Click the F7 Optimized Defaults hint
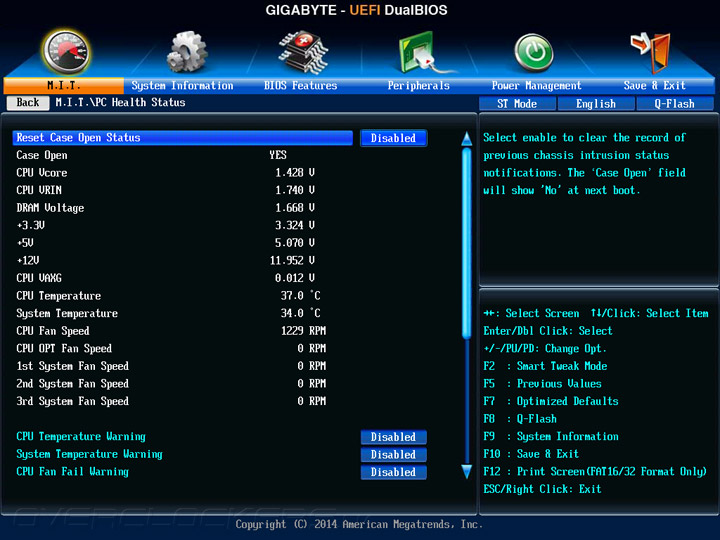Viewport: 720px width, 540px height. coord(551,401)
